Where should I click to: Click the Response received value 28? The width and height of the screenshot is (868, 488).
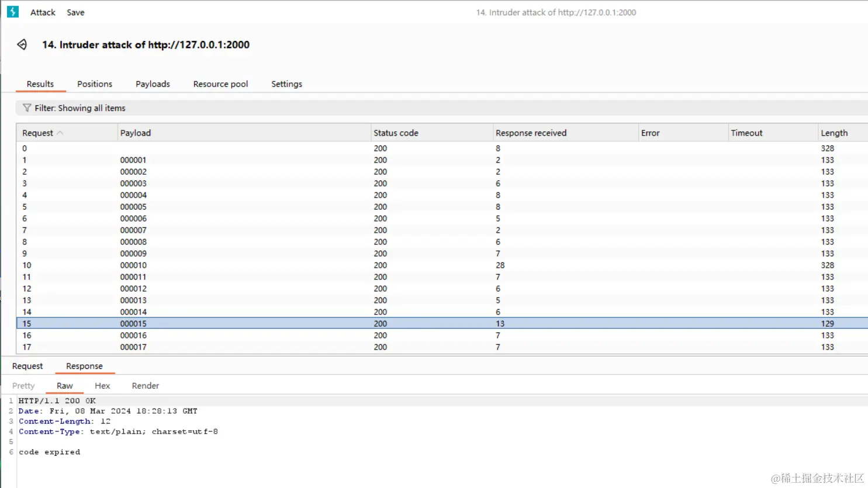click(x=500, y=265)
